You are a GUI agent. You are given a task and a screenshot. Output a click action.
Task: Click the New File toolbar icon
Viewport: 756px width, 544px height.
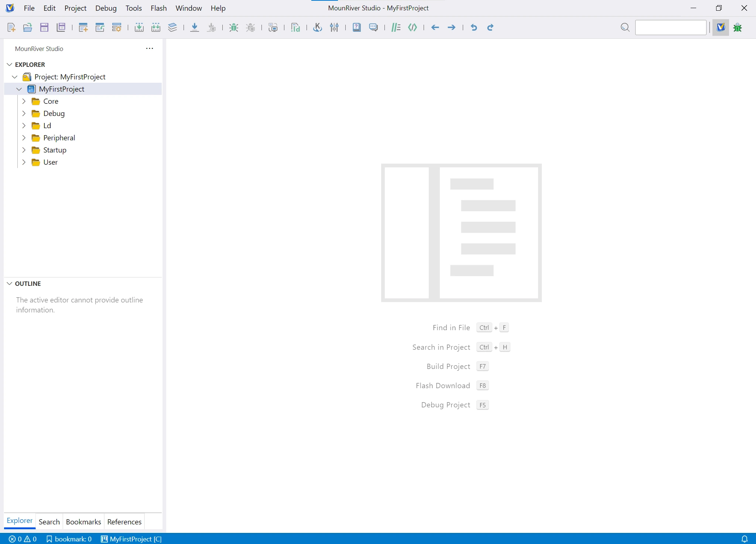point(11,27)
